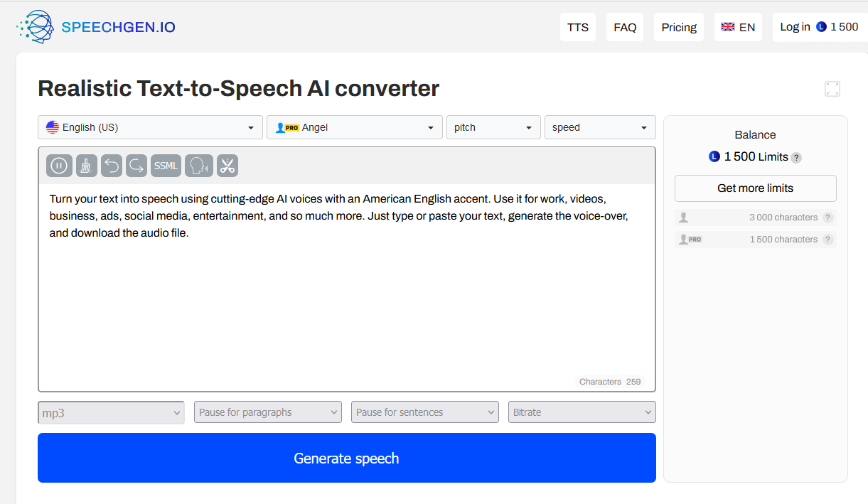
Task: Undo the last edit
Action: [x=112, y=165]
